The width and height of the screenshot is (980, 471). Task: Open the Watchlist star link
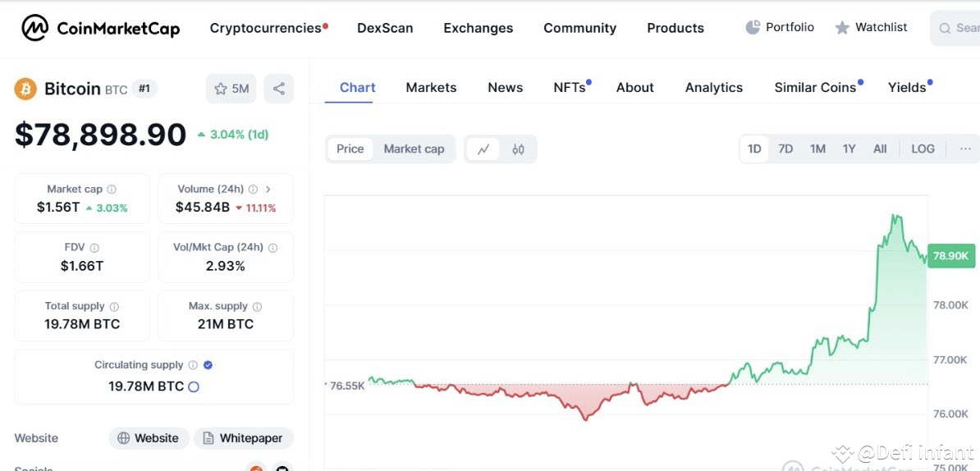pos(872,27)
